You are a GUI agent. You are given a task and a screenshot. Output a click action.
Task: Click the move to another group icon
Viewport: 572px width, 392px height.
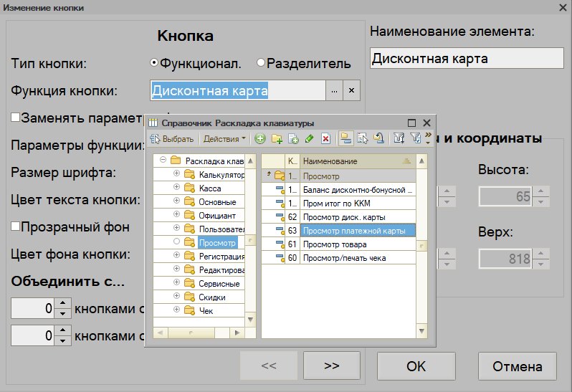click(x=378, y=138)
